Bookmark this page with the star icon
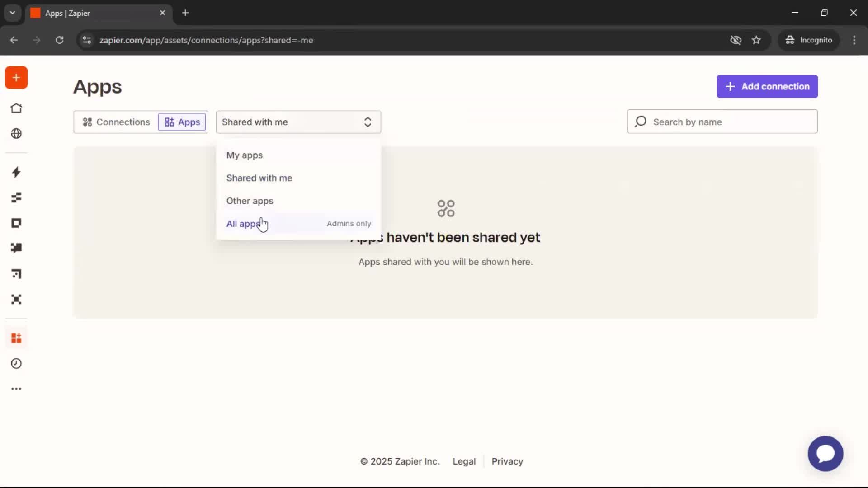The image size is (868, 488). (x=756, y=40)
